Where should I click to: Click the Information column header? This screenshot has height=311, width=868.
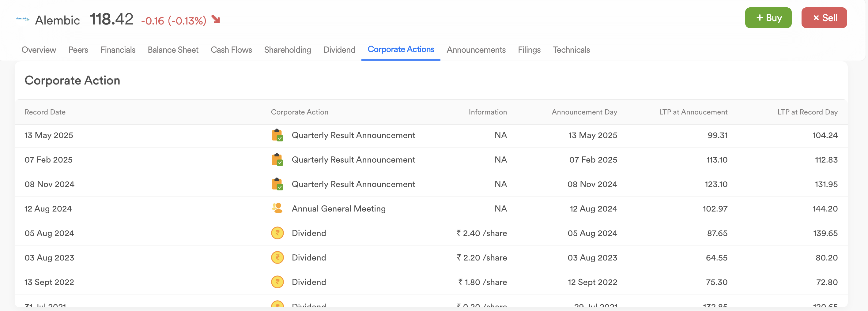point(488,112)
